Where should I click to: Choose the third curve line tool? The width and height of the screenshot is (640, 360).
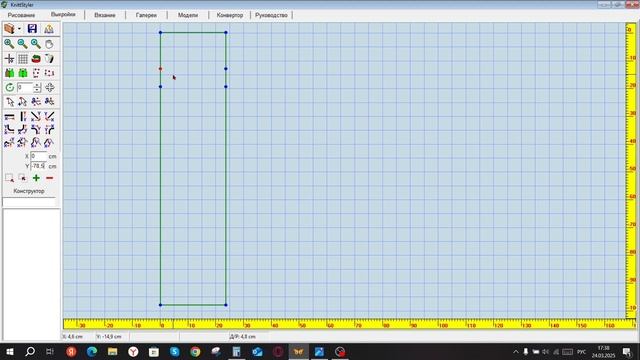36,130
